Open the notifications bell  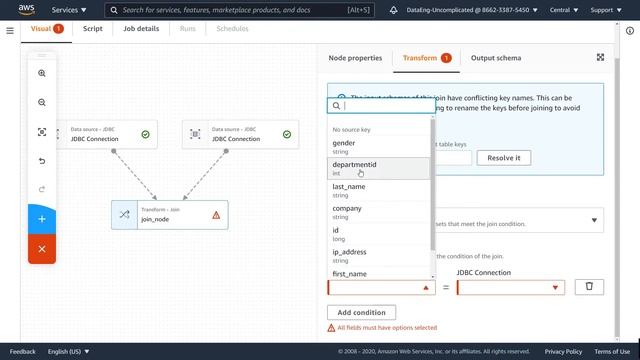[393, 10]
